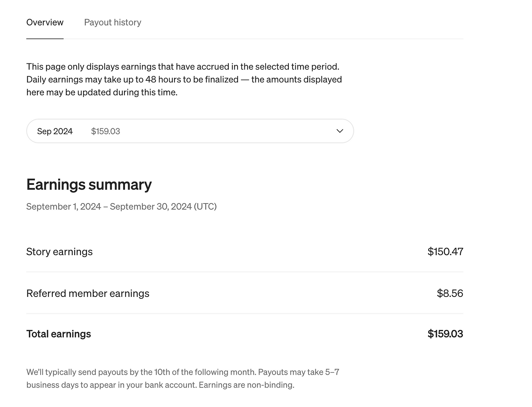Click the earnings accrual info paragraph

pos(184,79)
